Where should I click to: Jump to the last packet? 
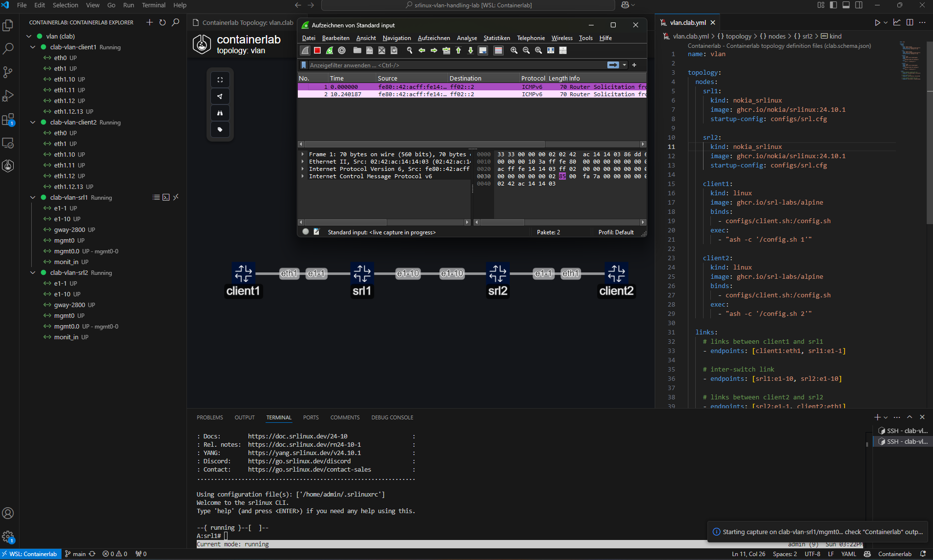471,50
